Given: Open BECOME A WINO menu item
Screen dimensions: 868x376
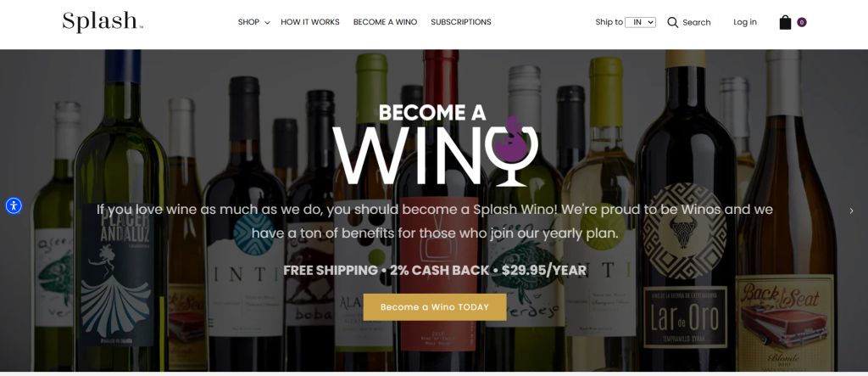Looking at the screenshot, I should point(386,22).
